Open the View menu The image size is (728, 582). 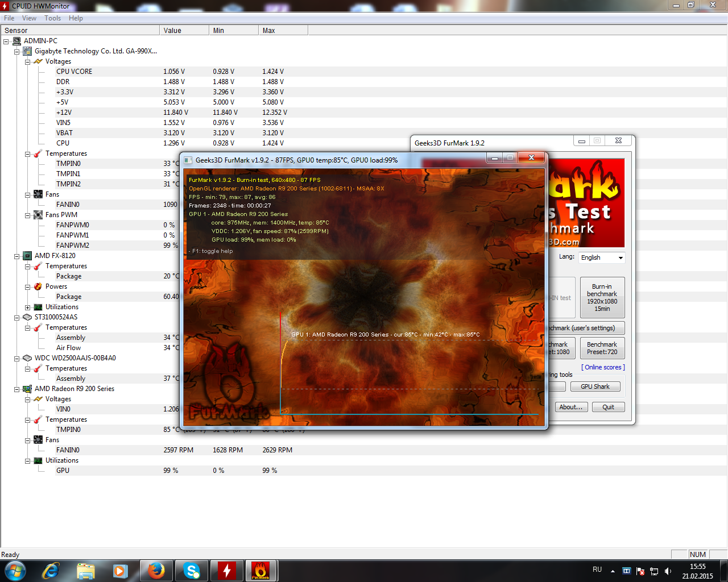(x=29, y=18)
